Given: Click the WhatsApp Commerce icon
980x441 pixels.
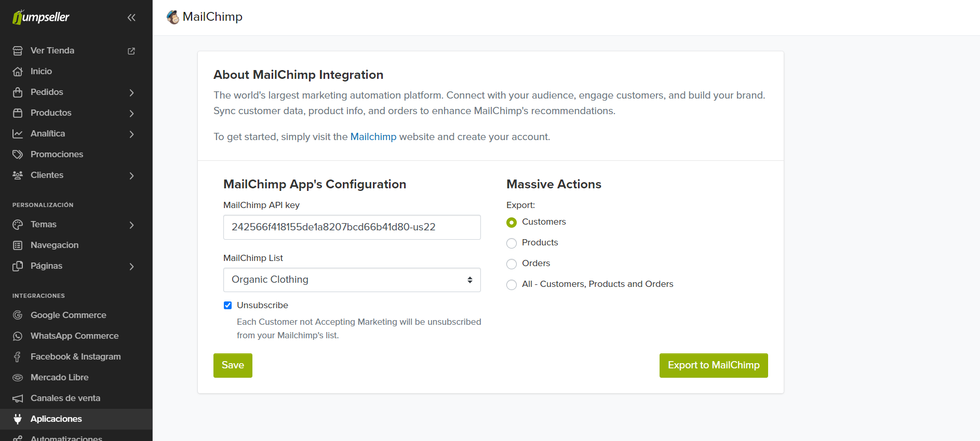Looking at the screenshot, I should click(18, 336).
